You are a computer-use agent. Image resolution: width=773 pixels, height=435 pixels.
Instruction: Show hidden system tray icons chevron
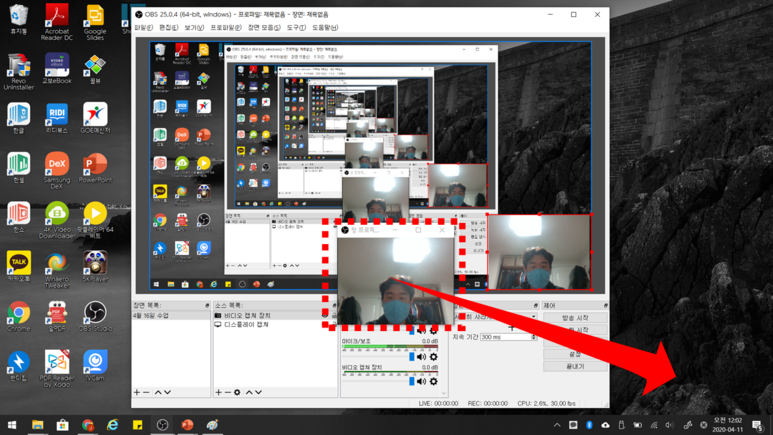tap(557, 425)
